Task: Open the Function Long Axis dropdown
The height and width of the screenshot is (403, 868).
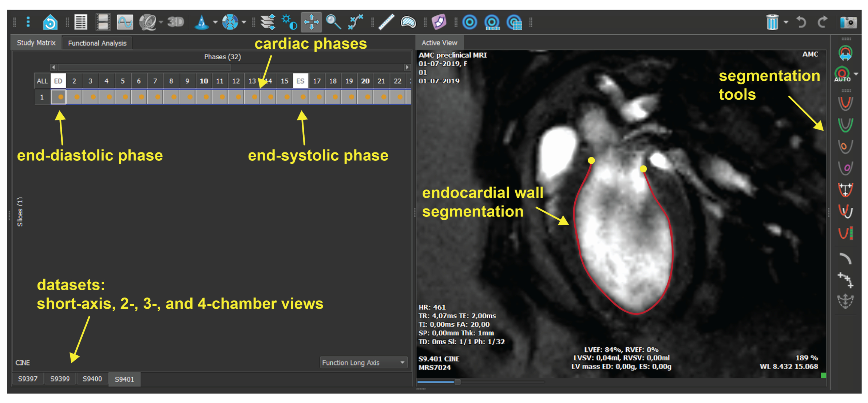Action: [363, 362]
